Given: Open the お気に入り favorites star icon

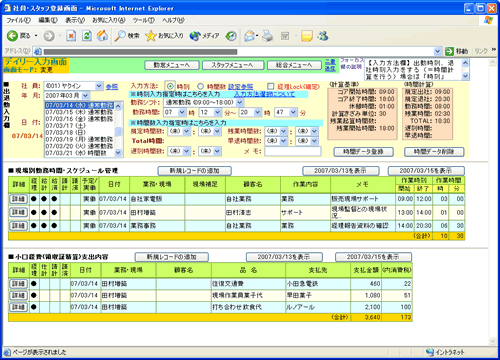Looking at the screenshot, I should click(164, 36).
